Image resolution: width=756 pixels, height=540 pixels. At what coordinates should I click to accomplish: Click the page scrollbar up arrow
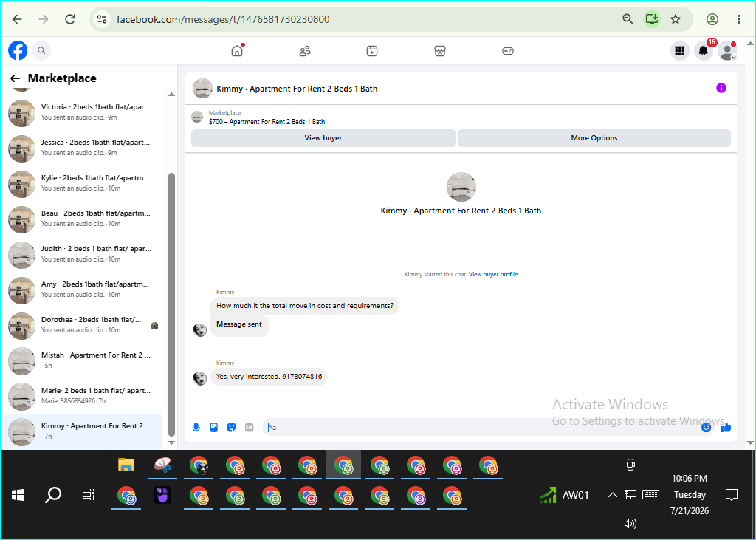[750, 44]
